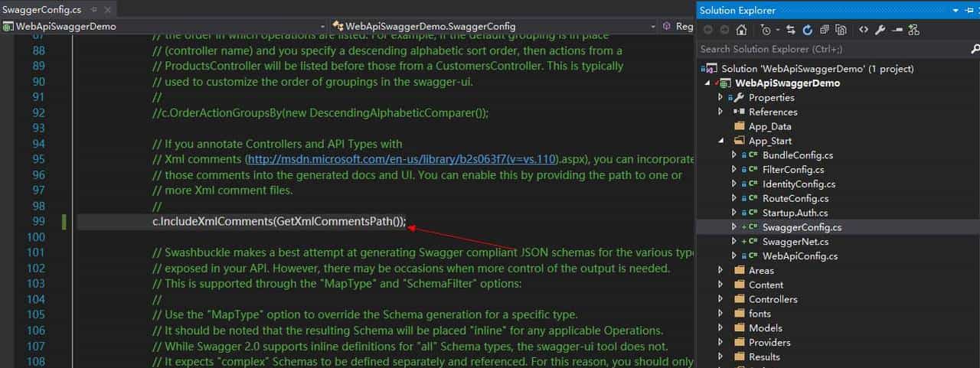The width and height of the screenshot is (980, 368).
Task: Select IdentityConfig.cs in Solution Explorer
Action: [799, 184]
